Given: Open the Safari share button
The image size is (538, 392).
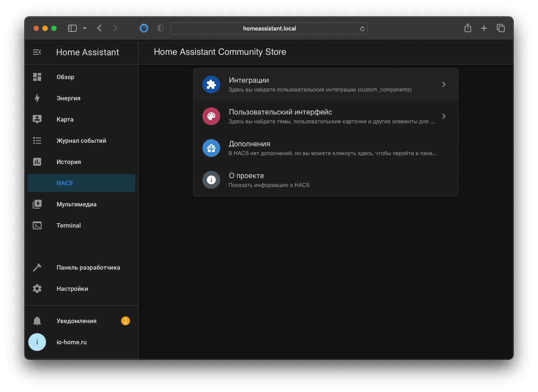Looking at the screenshot, I should pos(468,28).
